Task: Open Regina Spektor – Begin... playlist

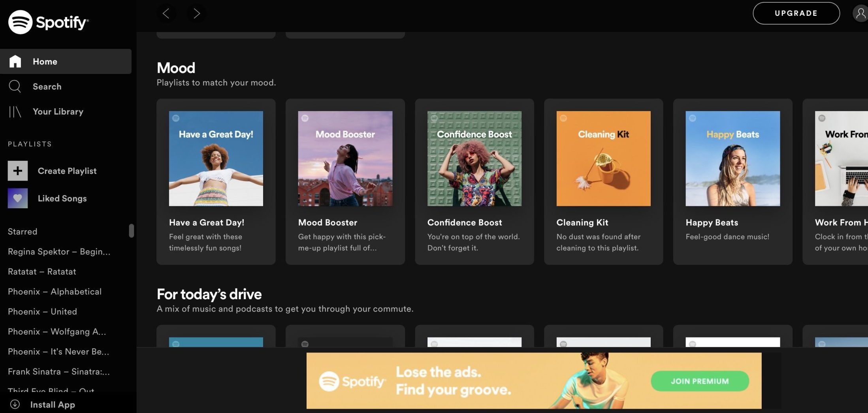Action: (x=59, y=252)
